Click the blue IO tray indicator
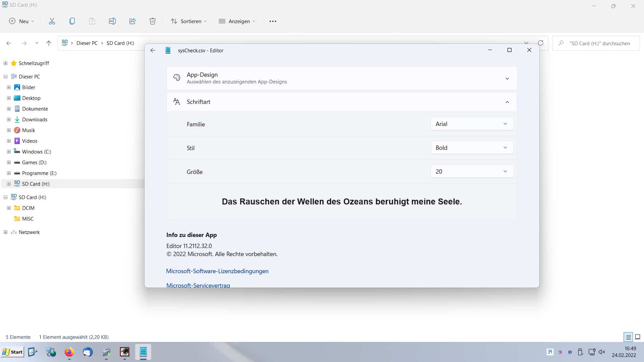Screen dimensions: 644x362 click(570, 352)
